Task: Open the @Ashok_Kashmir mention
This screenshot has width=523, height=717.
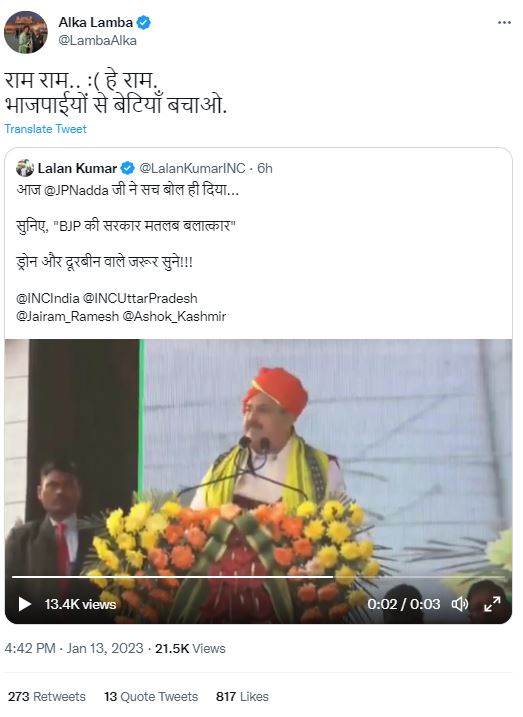Action: pos(174,316)
